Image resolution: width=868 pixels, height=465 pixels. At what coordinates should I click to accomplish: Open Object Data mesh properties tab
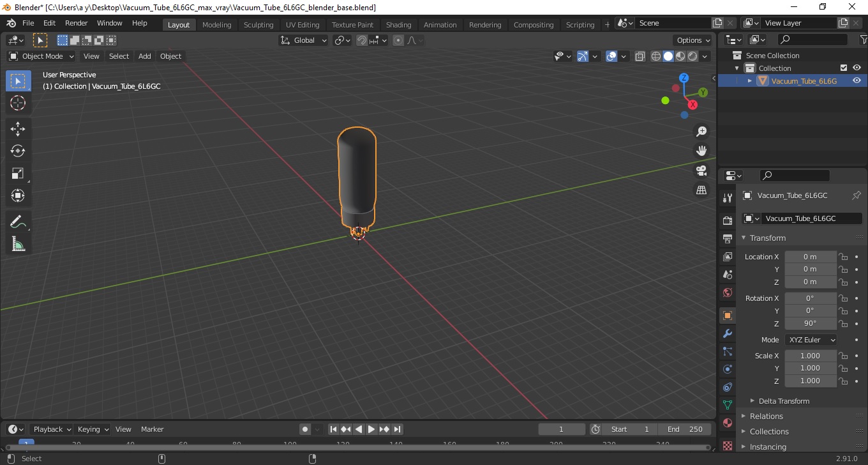pyautogui.click(x=727, y=405)
